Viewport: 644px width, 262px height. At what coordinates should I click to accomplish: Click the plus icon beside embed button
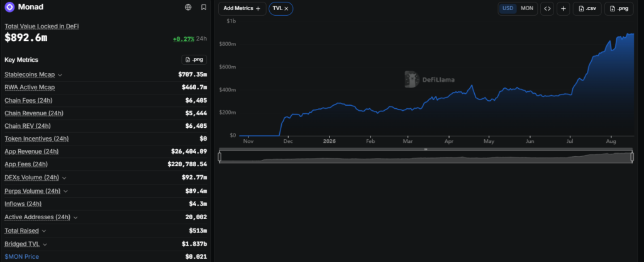563,9
